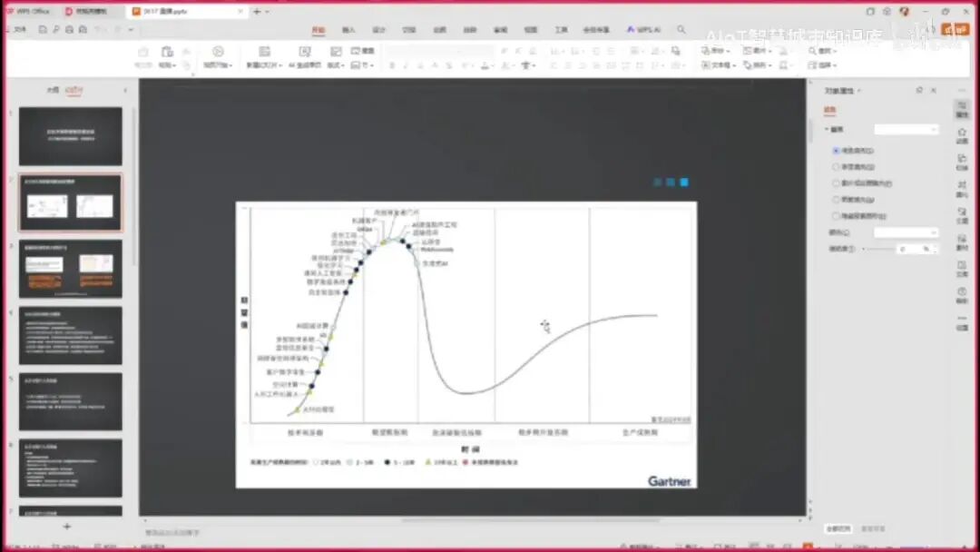The width and height of the screenshot is (980, 552).
Task: Click the Underline formatting icon
Action: (x=420, y=65)
